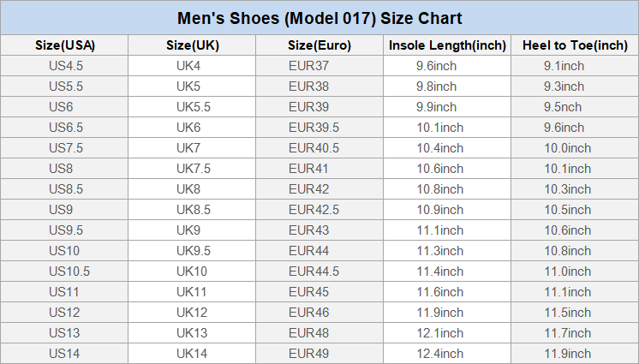Image resolution: width=639 pixels, height=364 pixels.
Task: Select the US14 size cell
Action: [x=65, y=354]
